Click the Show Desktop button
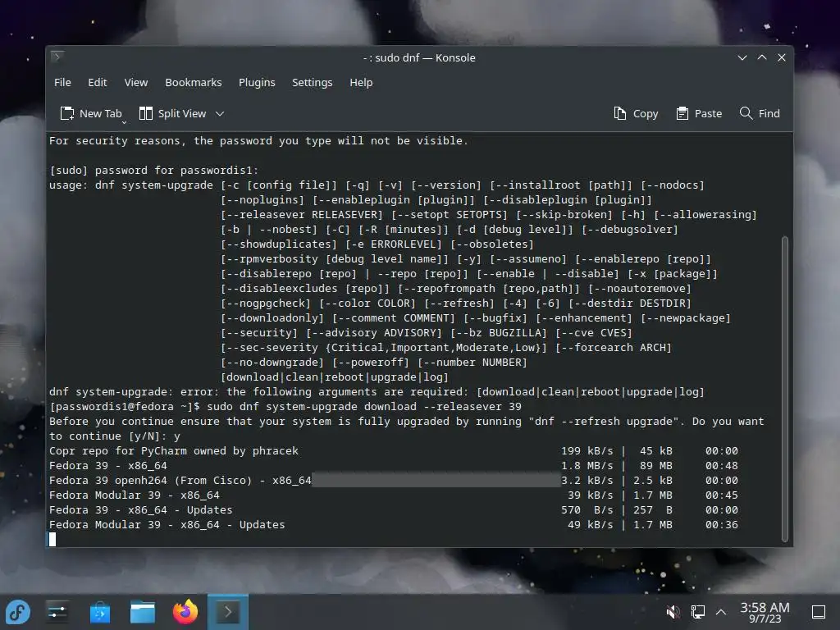This screenshot has height=630, width=840. (x=818, y=612)
